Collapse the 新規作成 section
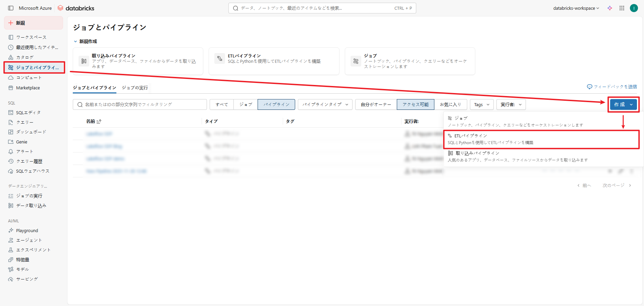This screenshot has width=644, height=306. point(75,42)
